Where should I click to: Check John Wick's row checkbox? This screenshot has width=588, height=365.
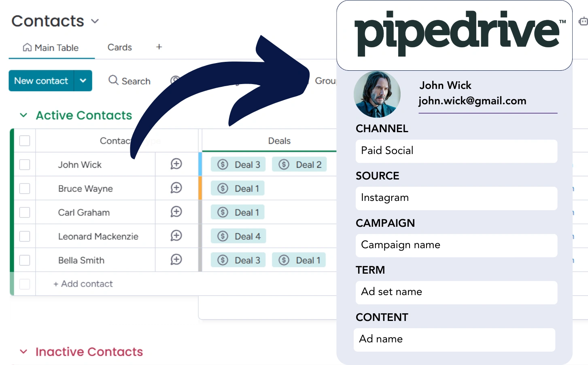click(25, 164)
